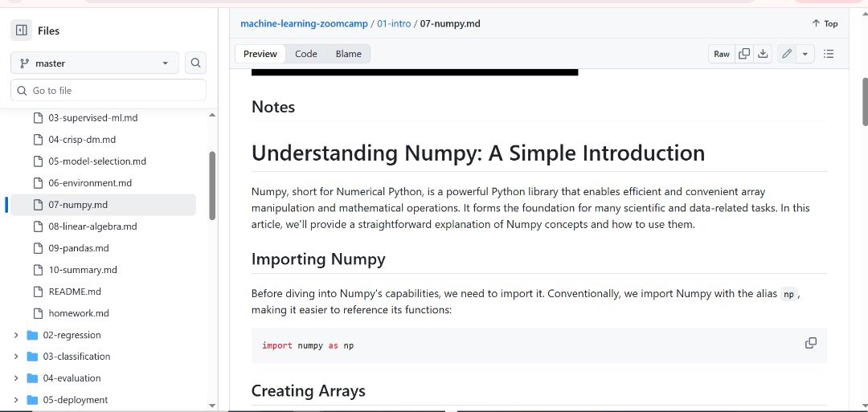Expand the 02-regression folder chevron
Image resolution: width=868 pixels, height=412 pixels.
pos(16,335)
